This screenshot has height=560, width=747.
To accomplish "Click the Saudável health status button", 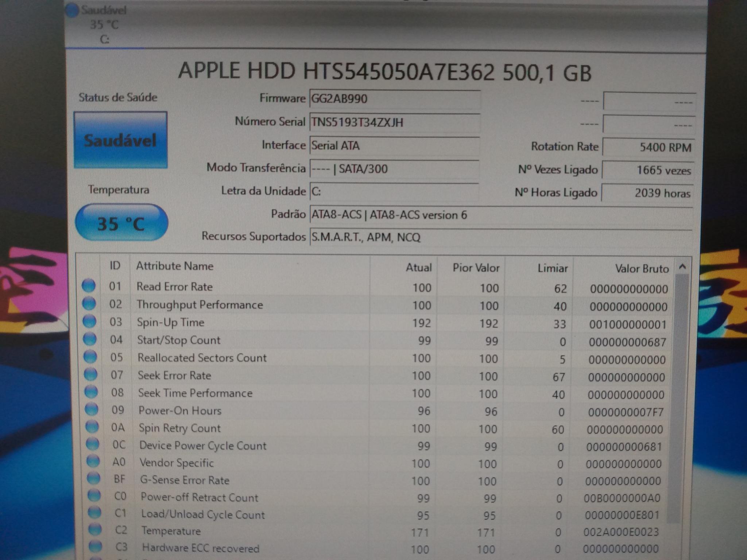I will pos(121,140).
